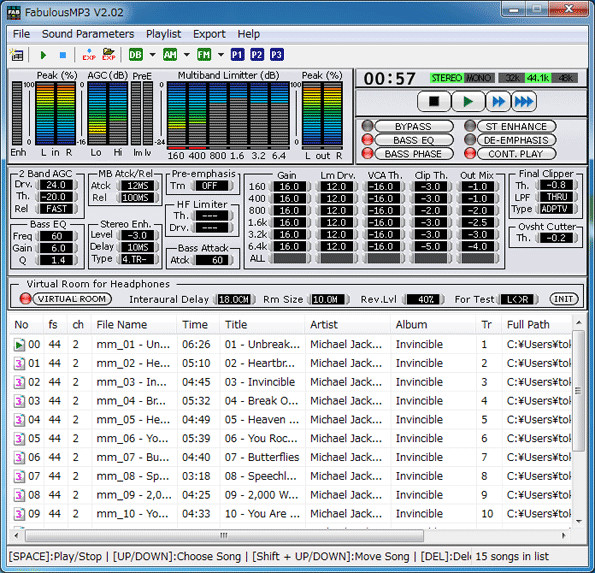Open the FM preset dropdown arrow

(x=221, y=55)
